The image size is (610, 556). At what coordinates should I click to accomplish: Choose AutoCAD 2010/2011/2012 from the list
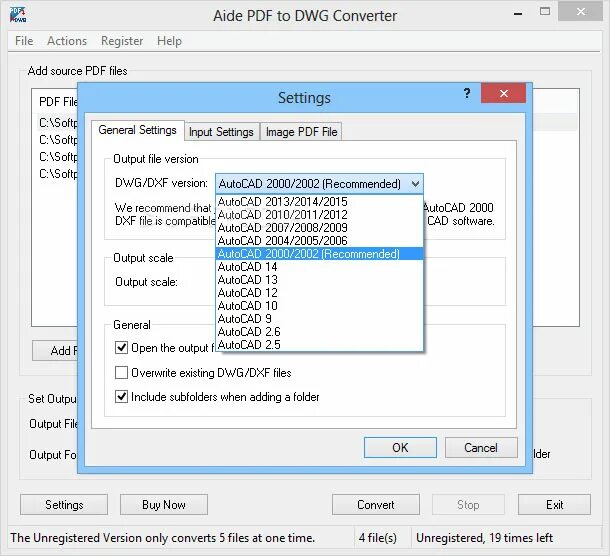tap(319, 215)
